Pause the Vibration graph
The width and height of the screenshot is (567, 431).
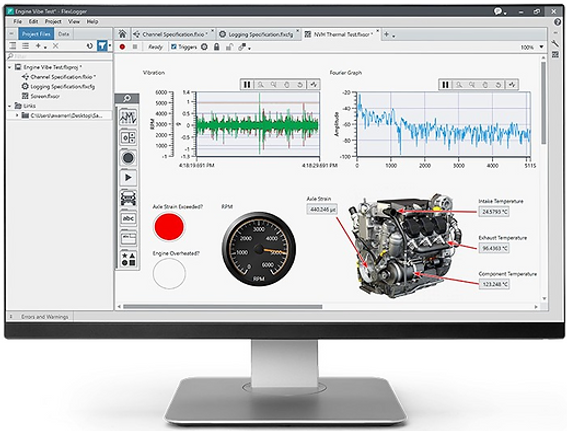point(247,85)
